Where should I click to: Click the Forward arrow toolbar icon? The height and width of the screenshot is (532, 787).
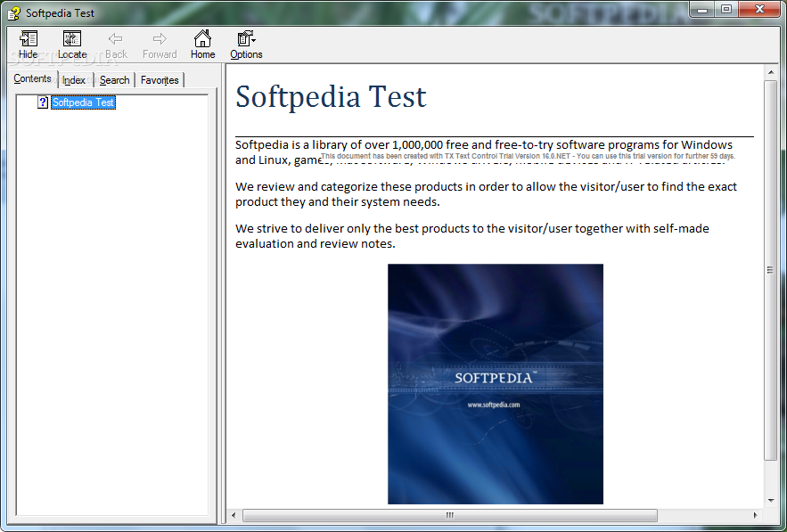[x=160, y=45]
